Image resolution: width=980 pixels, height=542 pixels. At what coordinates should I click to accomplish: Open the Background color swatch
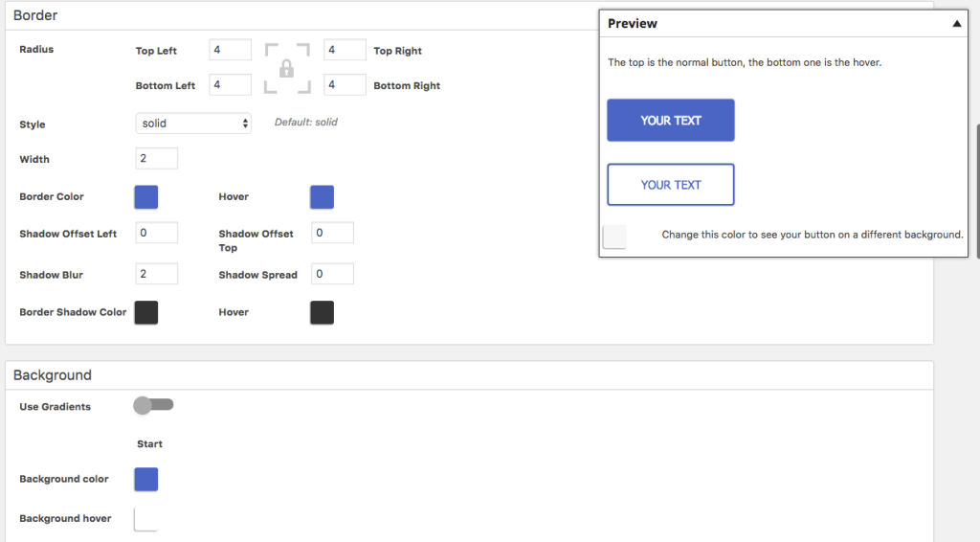click(146, 480)
